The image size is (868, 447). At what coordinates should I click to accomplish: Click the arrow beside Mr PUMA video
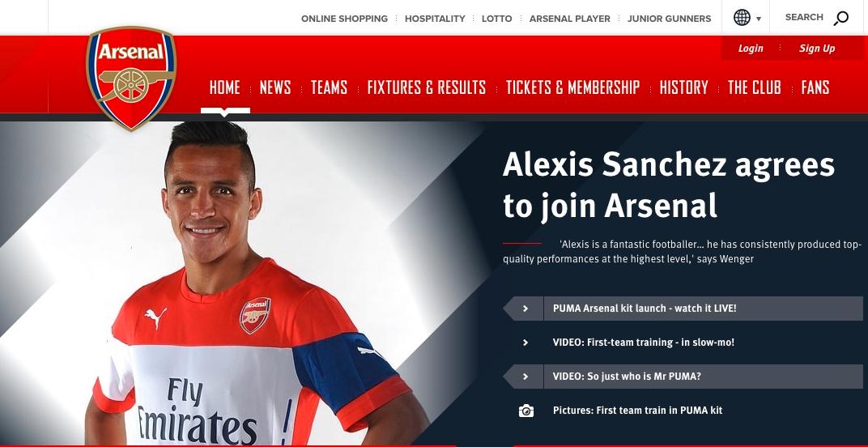[525, 377]
